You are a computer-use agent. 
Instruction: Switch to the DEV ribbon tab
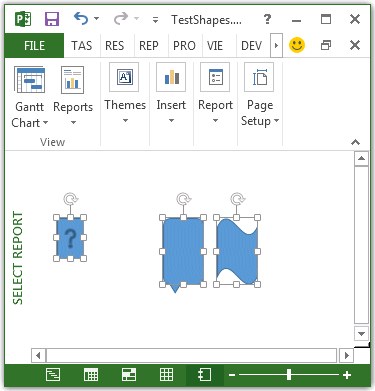(x=252, y=45)
